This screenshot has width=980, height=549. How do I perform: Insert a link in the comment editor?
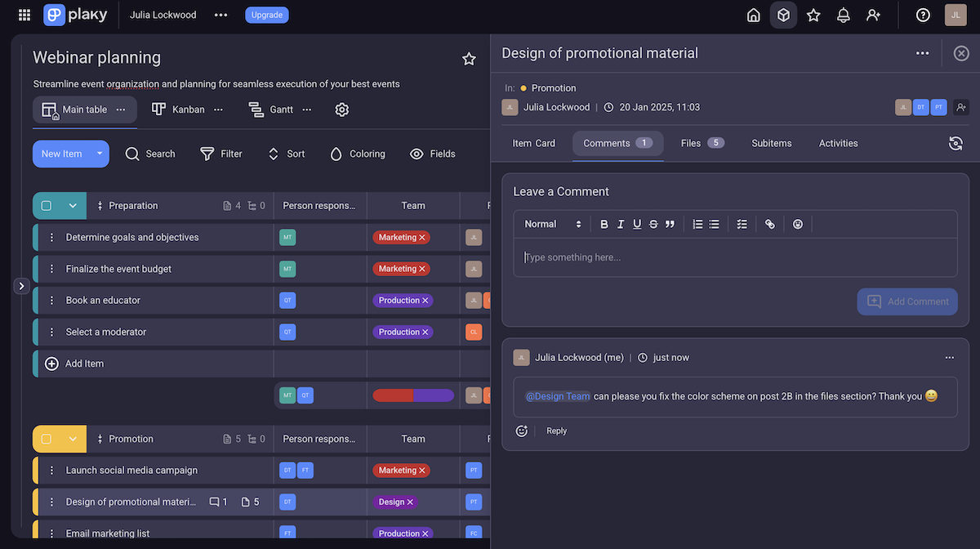(x=770, y=223)
